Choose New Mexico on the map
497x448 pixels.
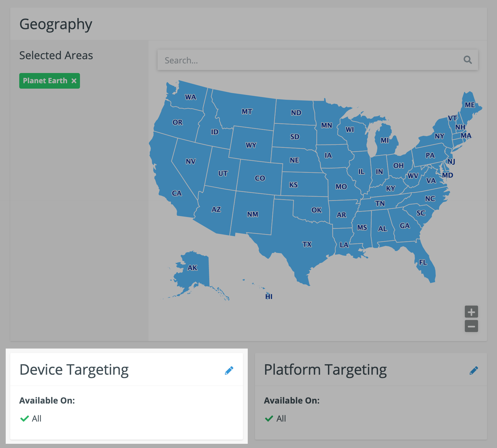pyautogui.click(x=253, y=214)
